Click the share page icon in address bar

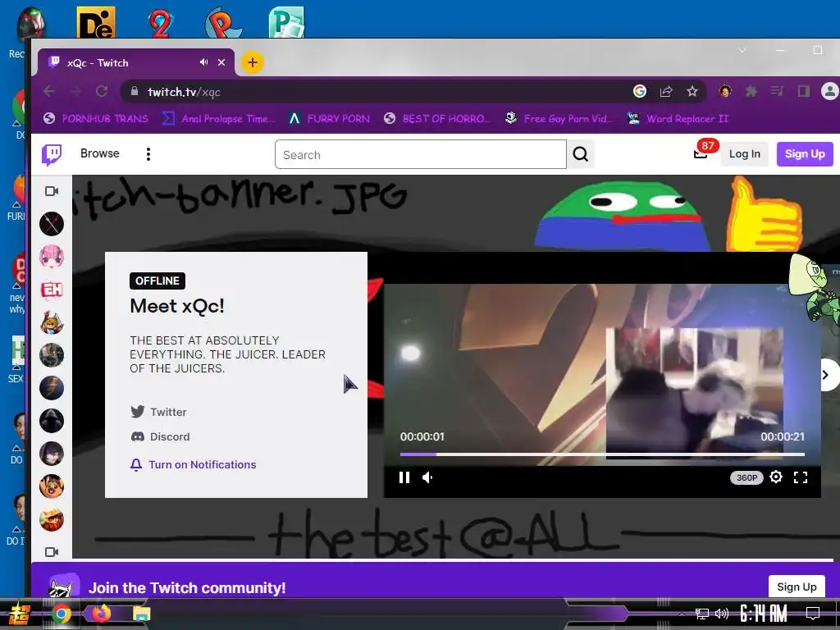click(666, 92)
